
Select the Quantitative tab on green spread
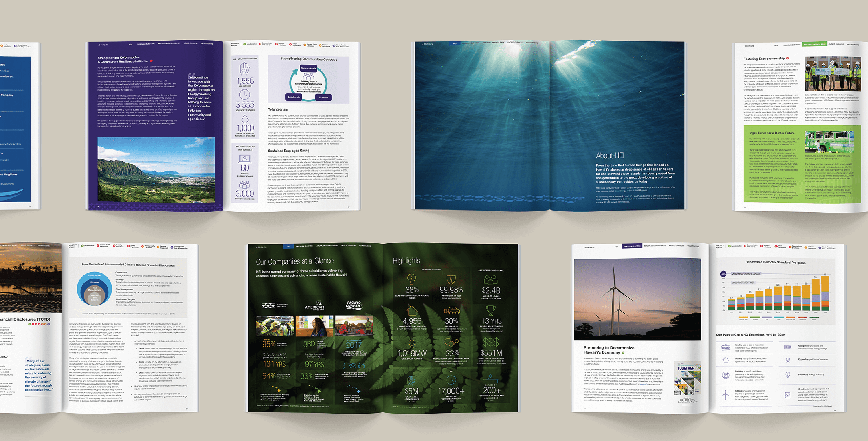tap(365, 246)
